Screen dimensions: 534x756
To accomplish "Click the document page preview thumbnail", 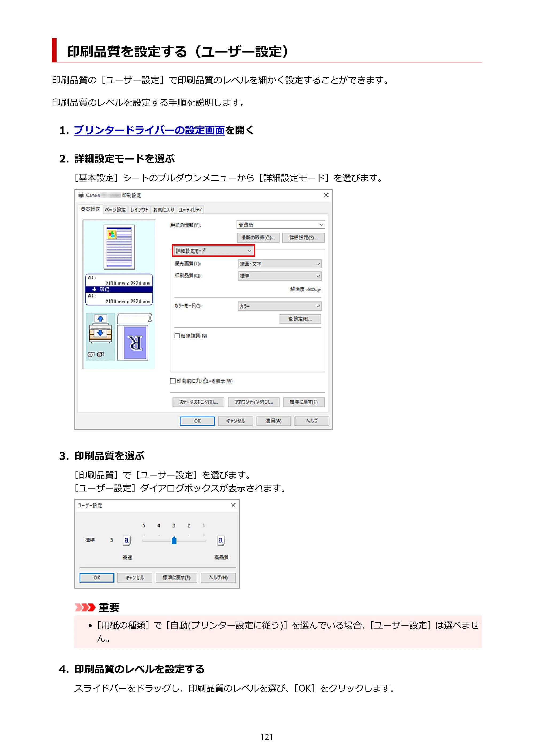I will click(119, 247).
